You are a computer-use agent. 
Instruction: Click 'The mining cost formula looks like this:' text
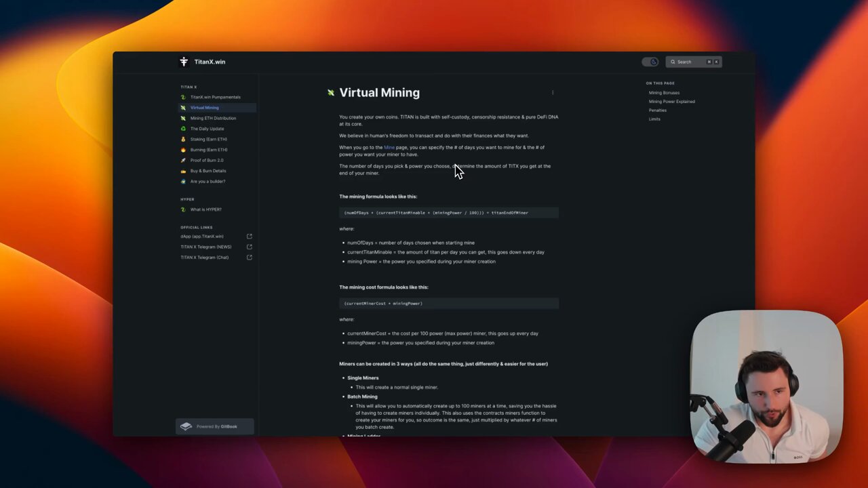click(384, 287)
